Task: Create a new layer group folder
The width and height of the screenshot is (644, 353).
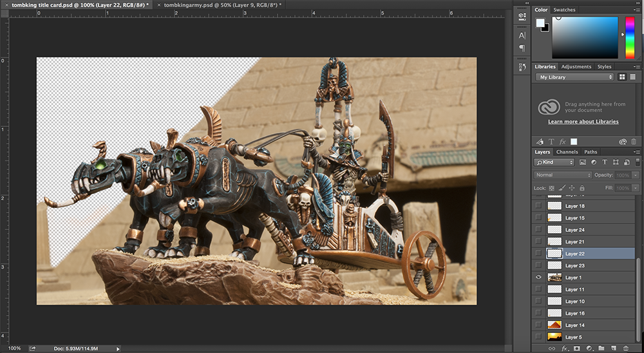Action: point(601,348)
